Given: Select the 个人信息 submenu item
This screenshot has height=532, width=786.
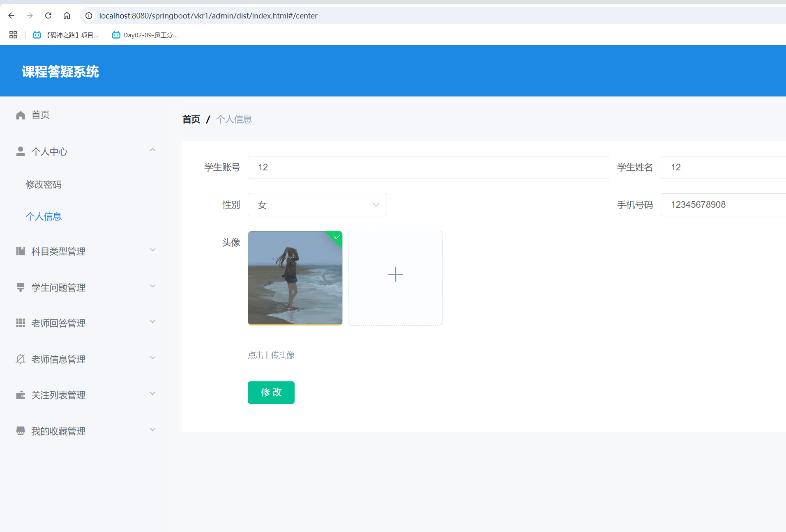Looking at the screenshot, I should click(44, 216).
